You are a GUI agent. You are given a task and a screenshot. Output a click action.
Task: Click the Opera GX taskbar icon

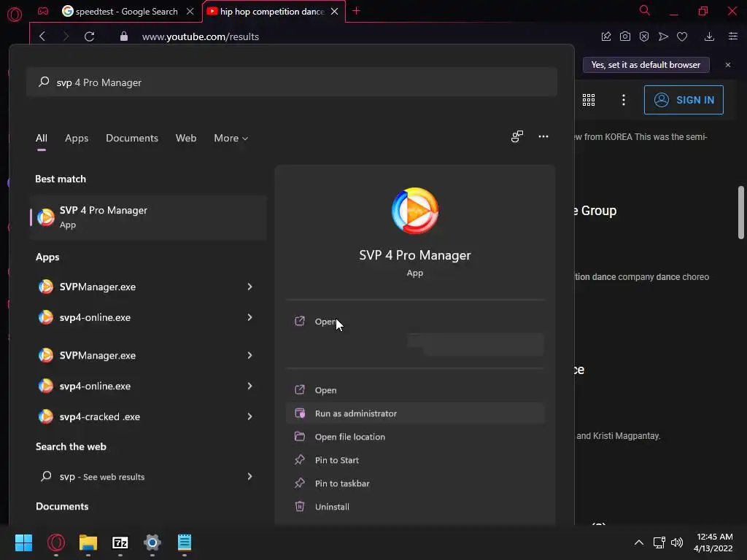point(55,542)
